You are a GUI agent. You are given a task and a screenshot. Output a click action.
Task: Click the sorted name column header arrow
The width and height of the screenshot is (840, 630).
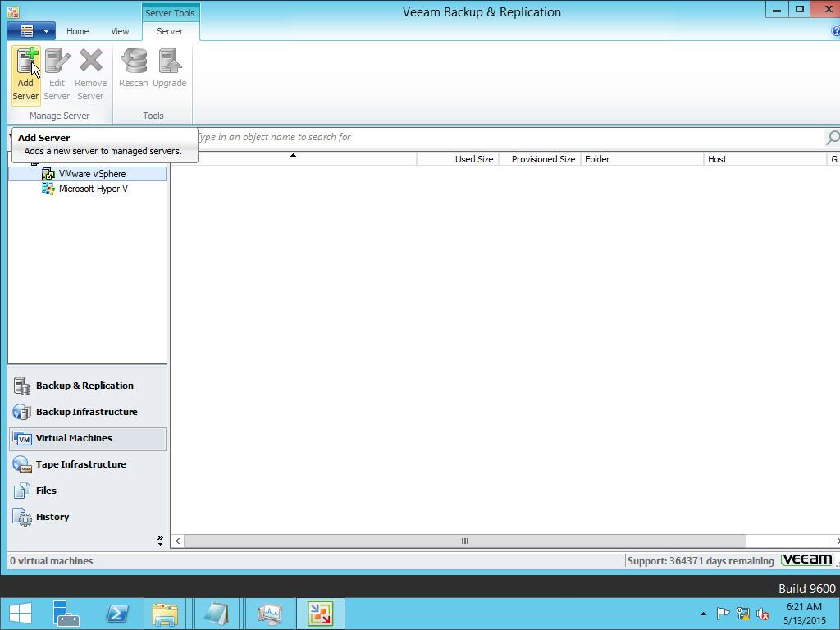coord(293,155)
